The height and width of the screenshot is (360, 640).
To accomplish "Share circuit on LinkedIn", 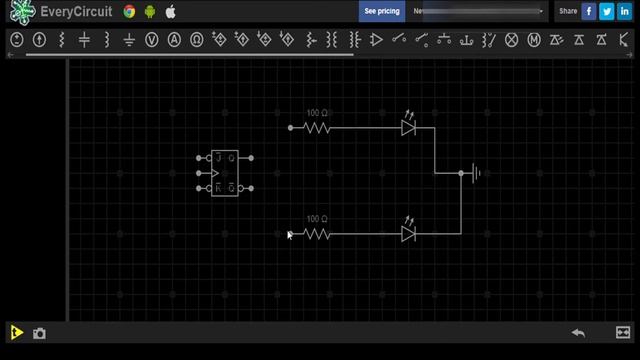I will 624,11.
